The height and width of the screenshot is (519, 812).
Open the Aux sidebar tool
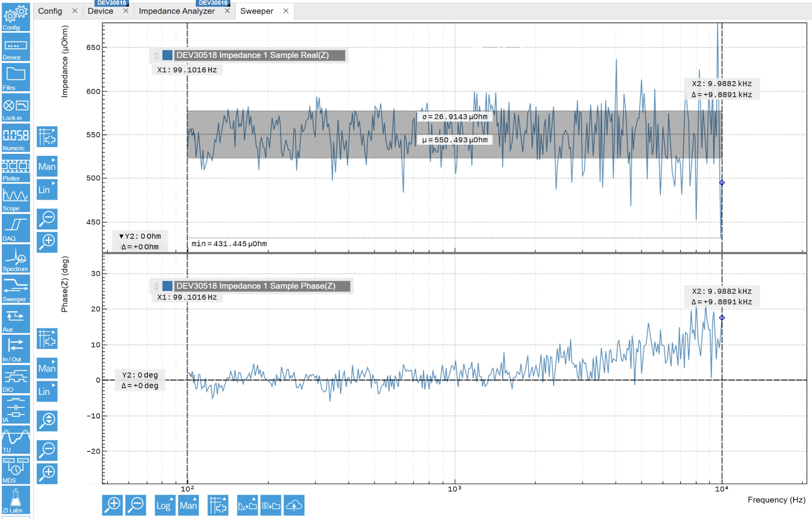click(x=15, y=319)
